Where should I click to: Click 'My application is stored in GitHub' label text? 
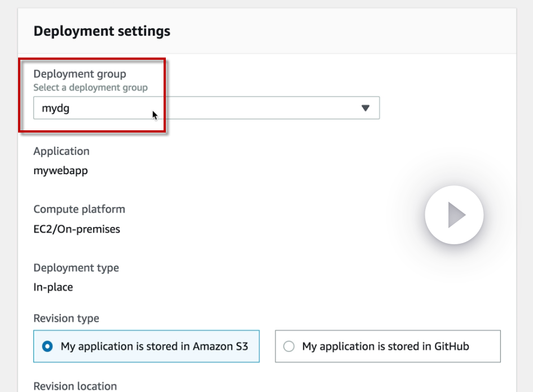tap(385, 346)
